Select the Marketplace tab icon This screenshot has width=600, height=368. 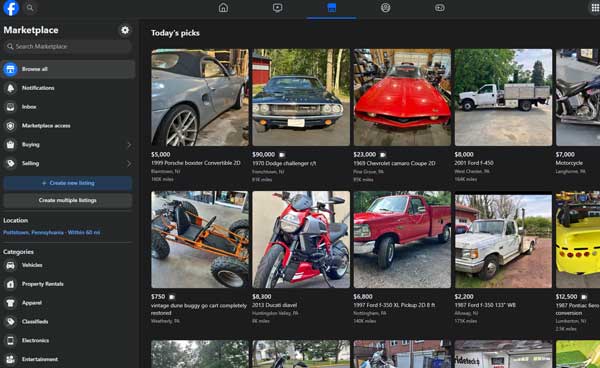point(332,8)
